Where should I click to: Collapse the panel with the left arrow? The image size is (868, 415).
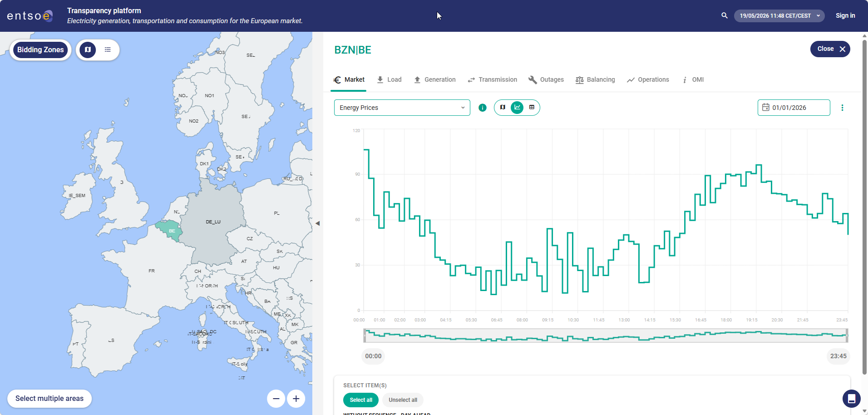[x=318, y=223]
